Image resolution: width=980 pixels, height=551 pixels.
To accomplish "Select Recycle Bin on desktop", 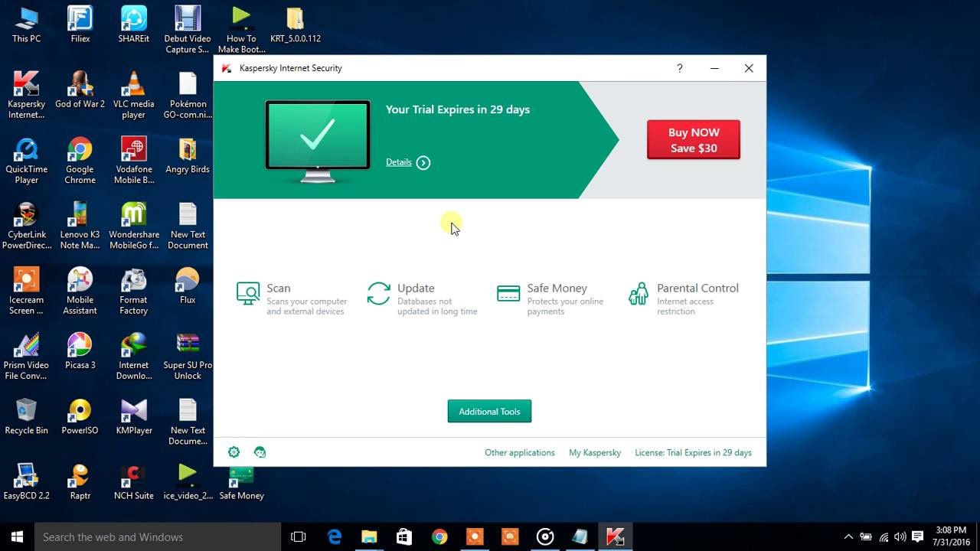I will 26,417.
